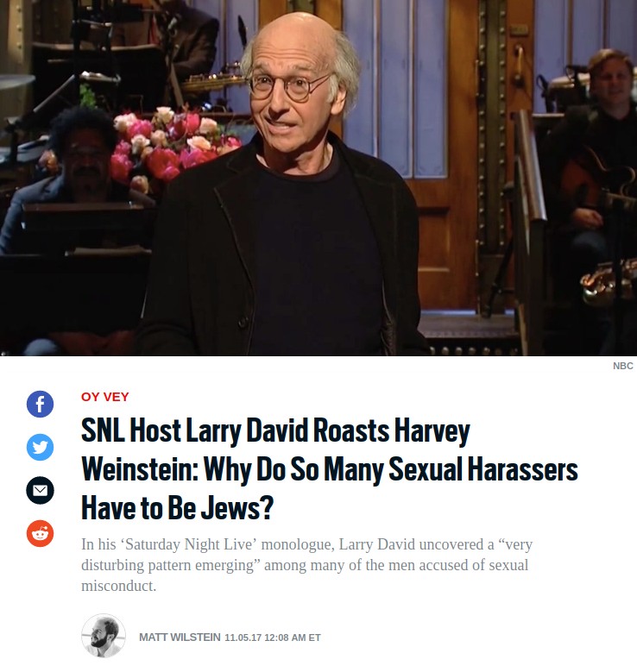The image size is (637, 672).
Task: Click 'Have to Be Jews?' headline line
Action: pyautogui.click(x=177, y=508)
